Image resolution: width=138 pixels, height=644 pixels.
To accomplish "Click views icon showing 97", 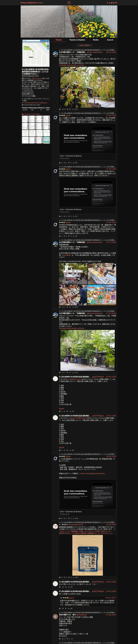I will [70, 411].
